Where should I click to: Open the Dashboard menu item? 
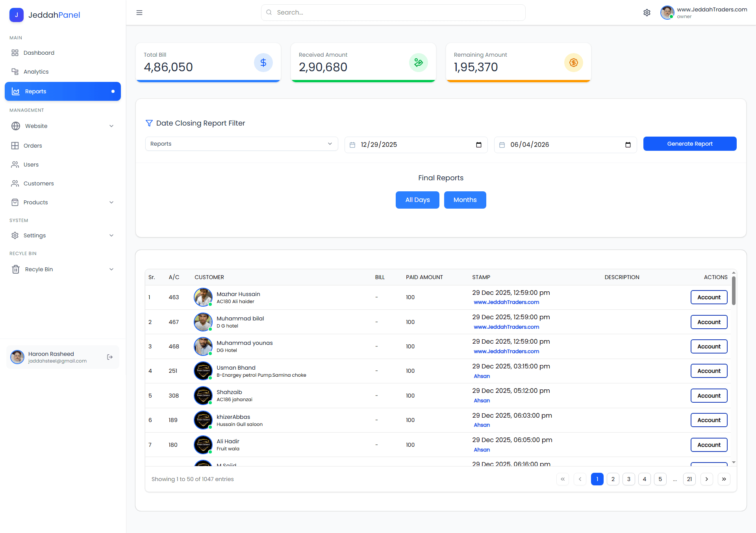click(63, 53)
